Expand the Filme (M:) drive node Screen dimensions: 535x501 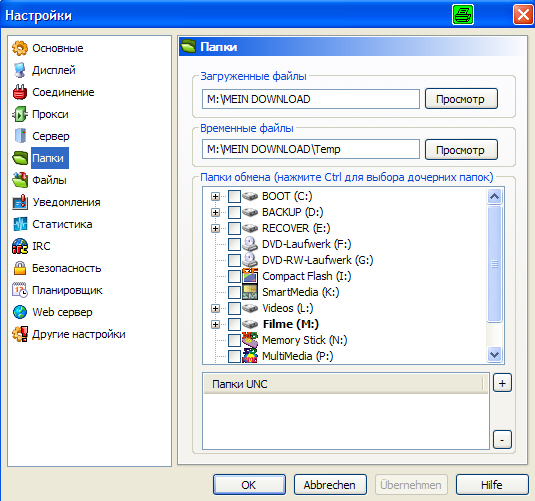[215, 324]
